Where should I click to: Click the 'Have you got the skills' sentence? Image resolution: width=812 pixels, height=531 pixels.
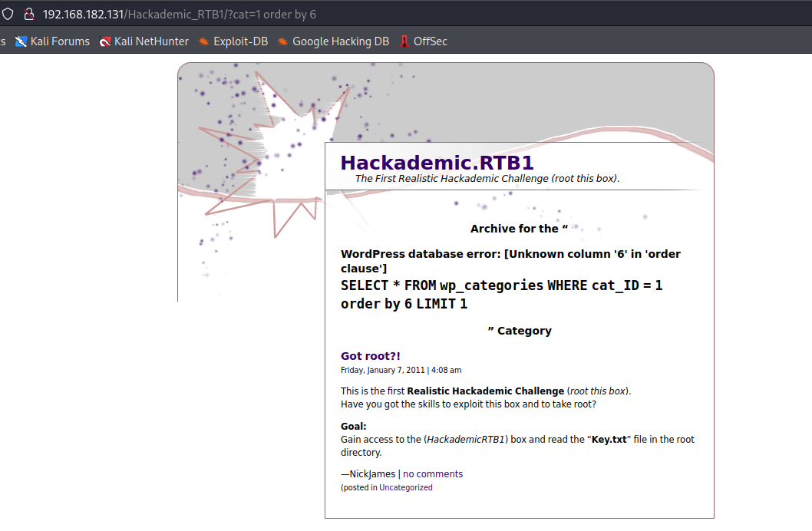click(x=468, y=404)
